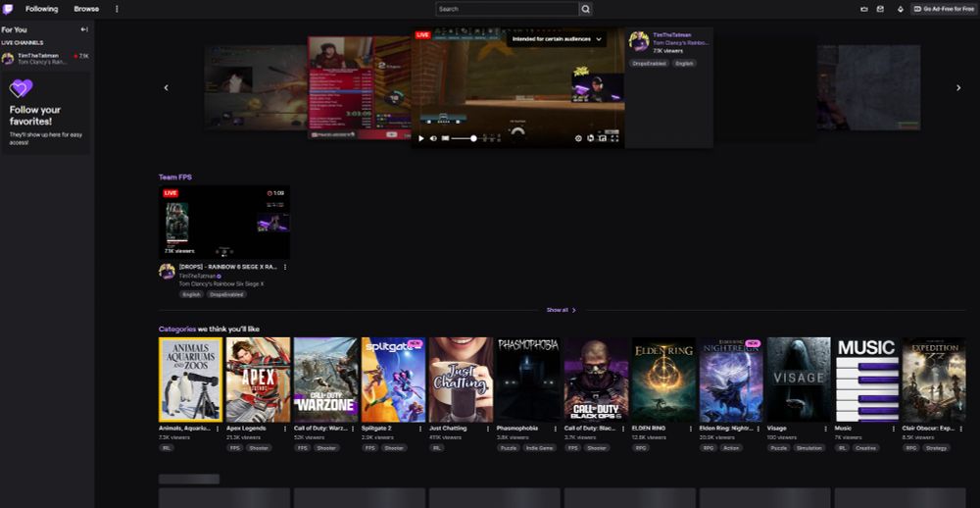Open the Following tab
980x508 pixels.
click(x=41, y=9)
